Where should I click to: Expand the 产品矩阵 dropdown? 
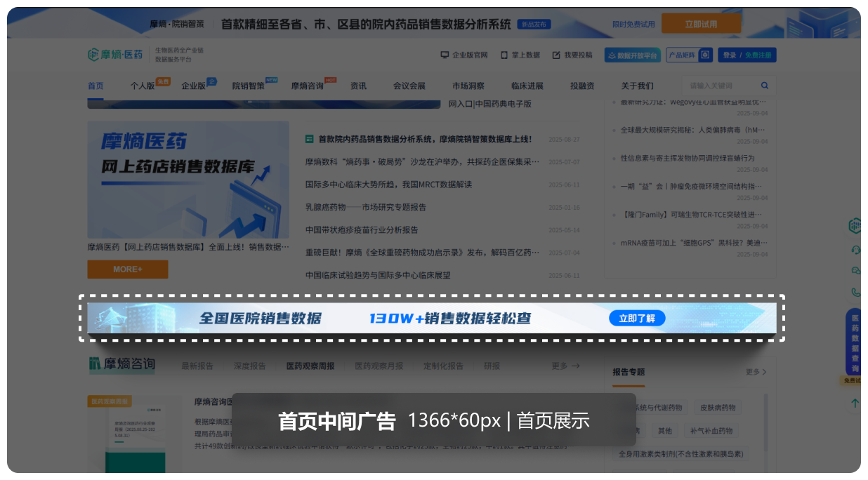point(689,55)
